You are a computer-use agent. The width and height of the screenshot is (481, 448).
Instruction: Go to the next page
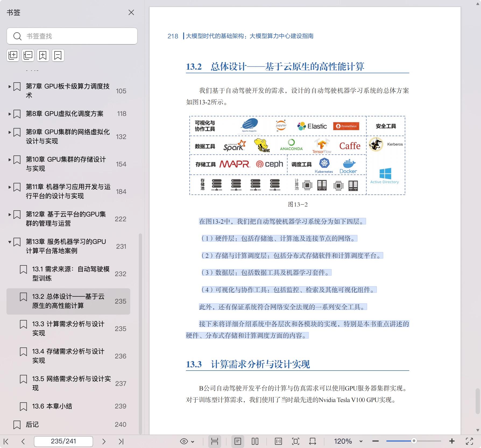pos(104,441)
